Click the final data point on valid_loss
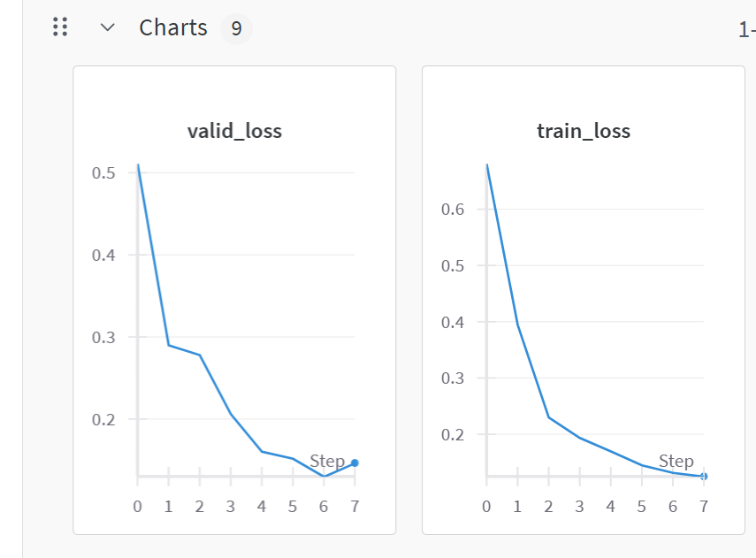The height and width of the screenshot is (558, 756). [x=355, y=462]
